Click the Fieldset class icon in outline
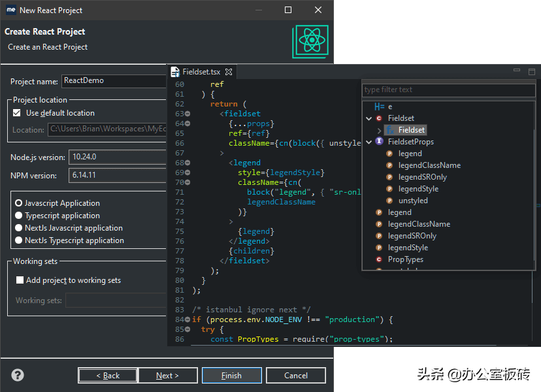 [x=379, y=118]
